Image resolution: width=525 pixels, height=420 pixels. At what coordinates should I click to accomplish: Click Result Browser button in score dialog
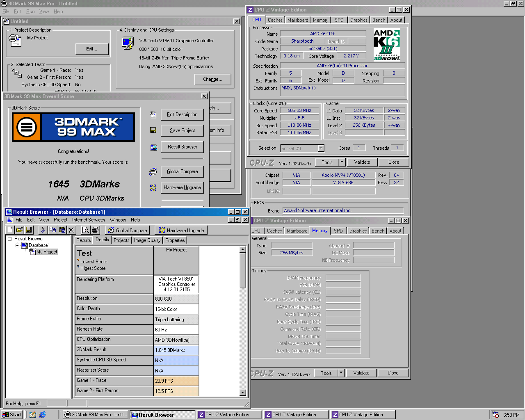coord(182,147)
